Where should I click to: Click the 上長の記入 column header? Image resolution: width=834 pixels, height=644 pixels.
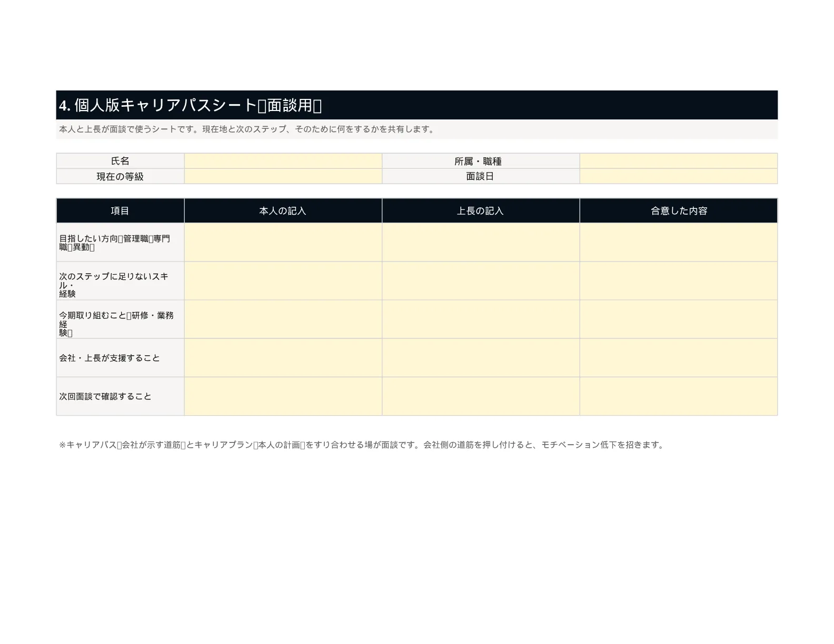tap(481, 211)
